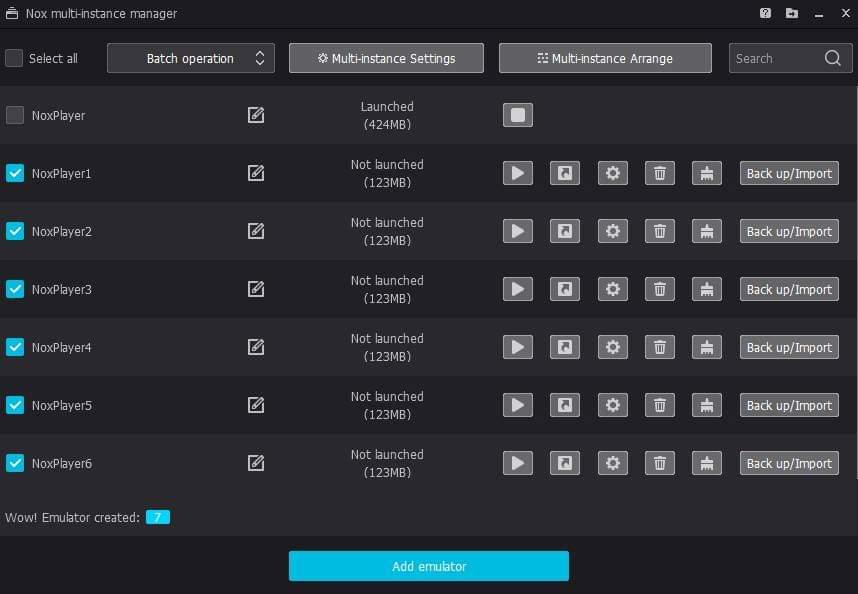Screen dimensions: 858x594
Task: Open Multi-instance Arrange
Action: [x=605, y=58]
